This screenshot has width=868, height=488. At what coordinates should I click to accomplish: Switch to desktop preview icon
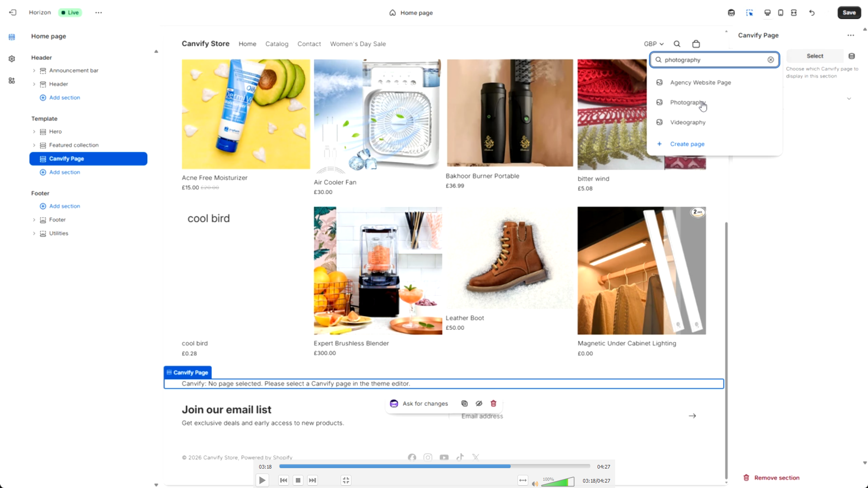767,13
